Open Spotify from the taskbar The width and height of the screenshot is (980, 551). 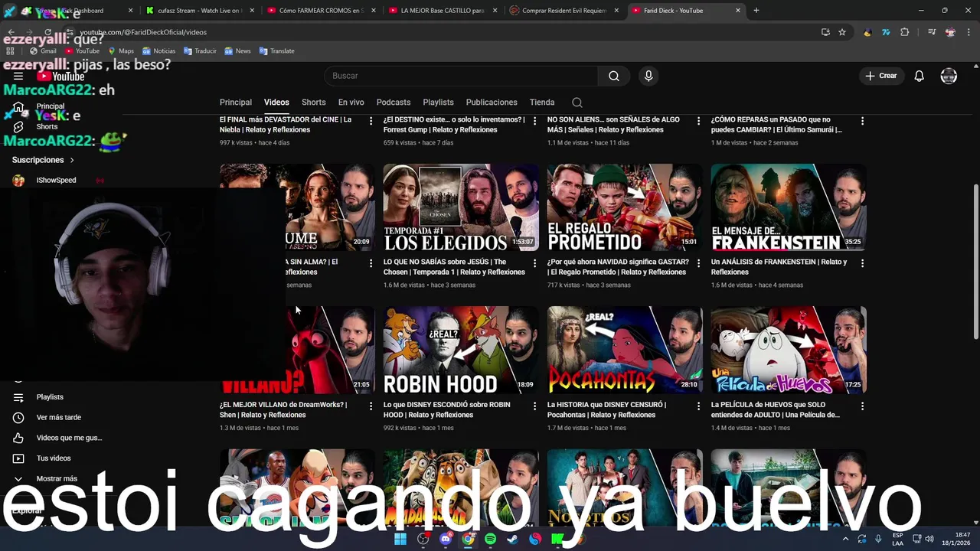[491, 539]
